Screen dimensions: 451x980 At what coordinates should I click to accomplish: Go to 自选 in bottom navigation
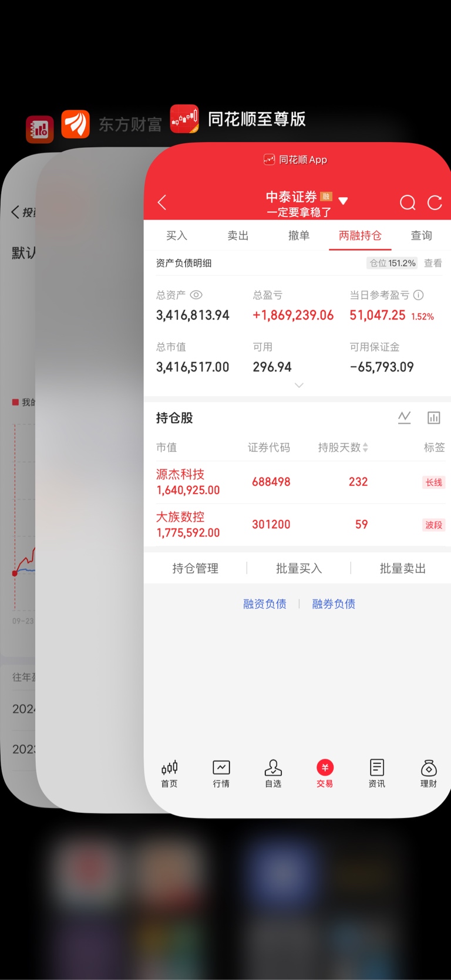(273, 773)
